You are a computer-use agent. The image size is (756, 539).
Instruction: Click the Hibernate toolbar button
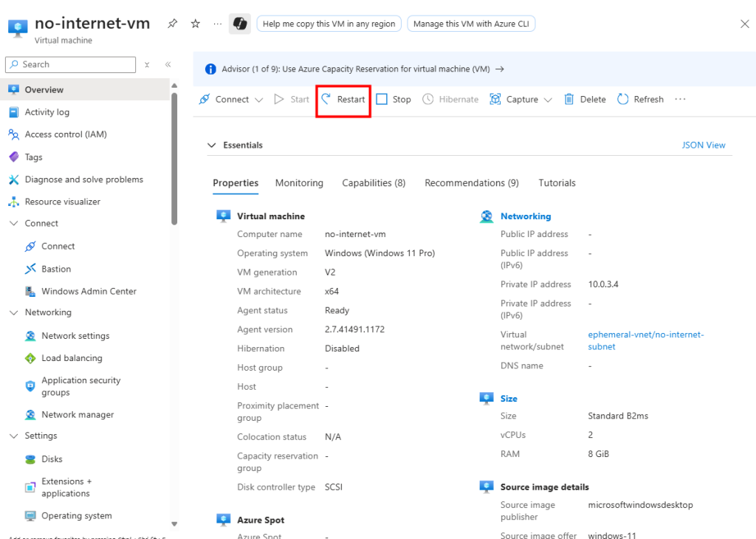(450, 100)
